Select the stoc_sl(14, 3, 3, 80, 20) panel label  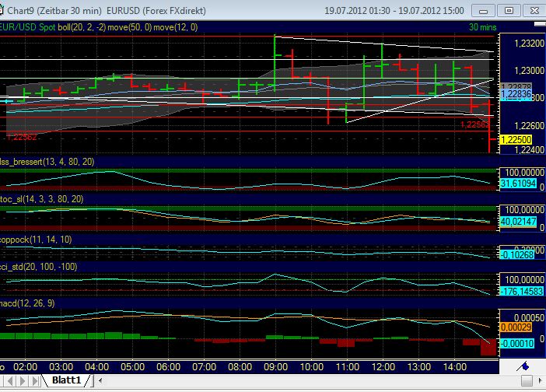click(x=42, y=199)
